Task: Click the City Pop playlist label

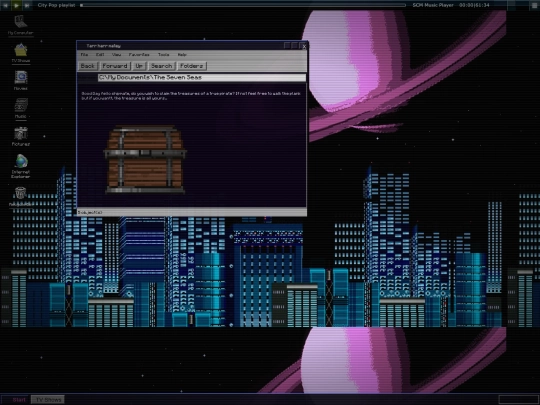Action: pyautogui.click(x=56, y=5)
